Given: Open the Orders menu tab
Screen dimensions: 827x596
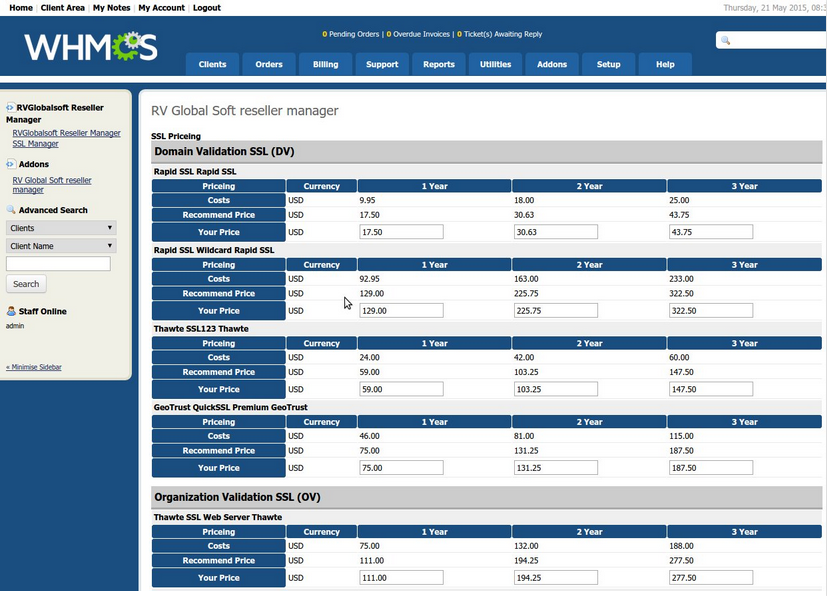Looking at the screenshot, I should [x=269, y=64].
